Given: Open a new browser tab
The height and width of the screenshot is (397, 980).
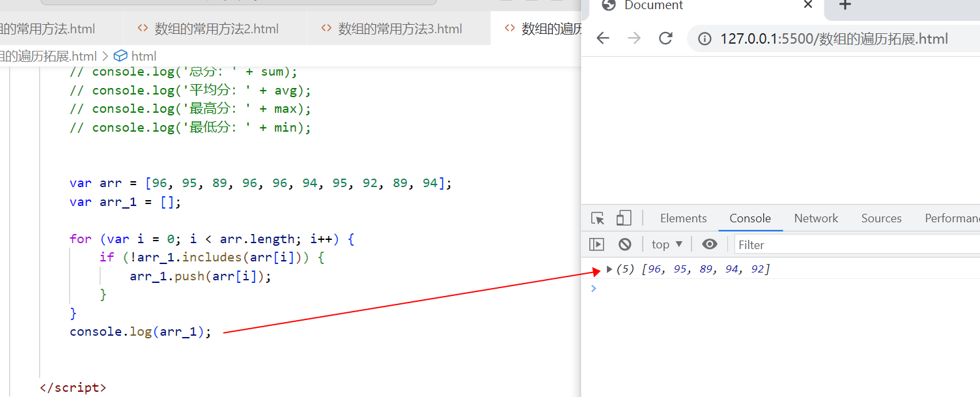Looking at the screenshot, I should [x=845, y=5].
